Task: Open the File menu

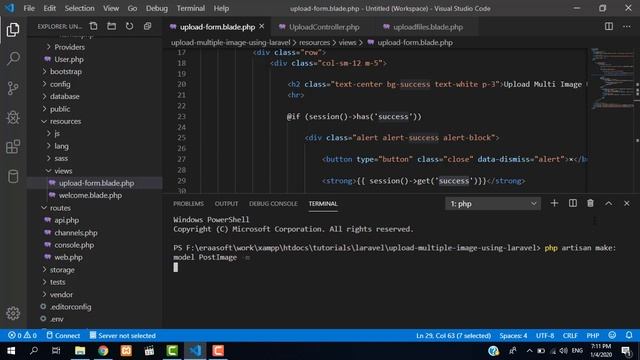Action: [29, 8]
